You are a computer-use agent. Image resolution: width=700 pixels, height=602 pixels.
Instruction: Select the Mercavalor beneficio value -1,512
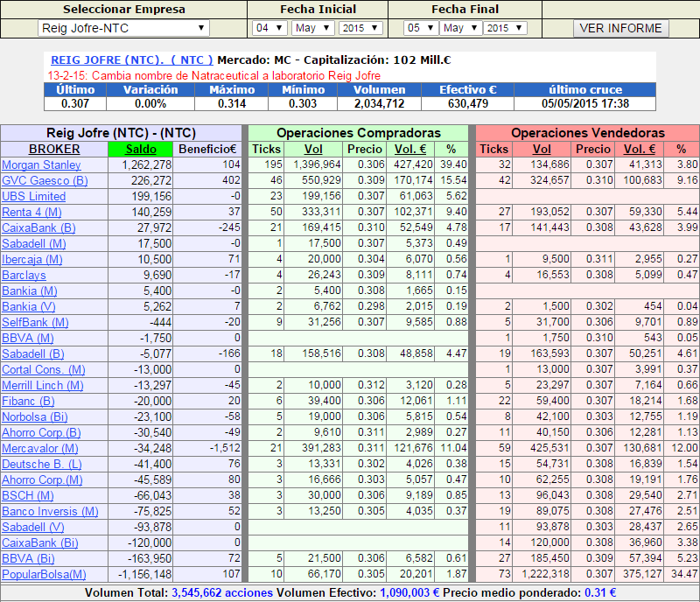tap(225, 448)
